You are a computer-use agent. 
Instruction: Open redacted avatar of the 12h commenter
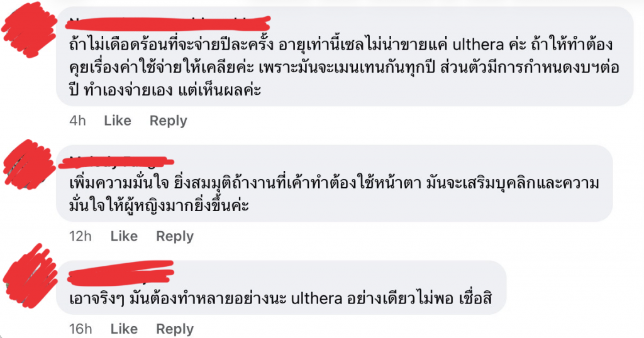tap(29, 164)
